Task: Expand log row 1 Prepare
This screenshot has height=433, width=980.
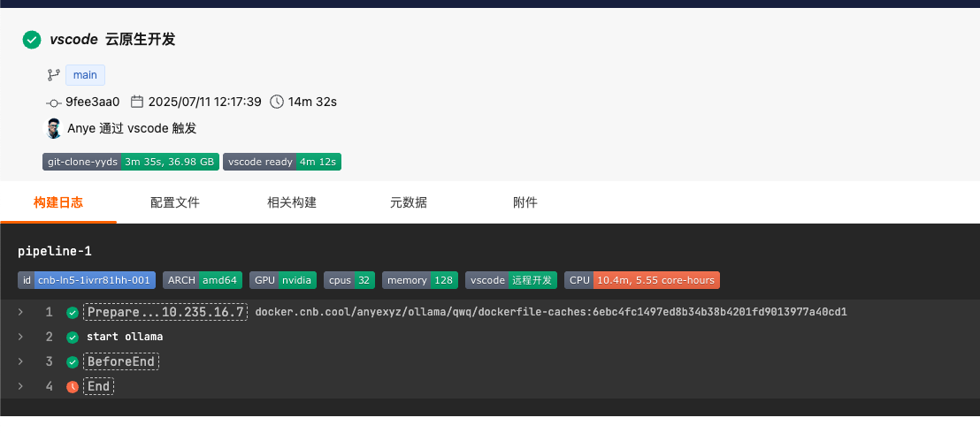Action: coord(20,312)
